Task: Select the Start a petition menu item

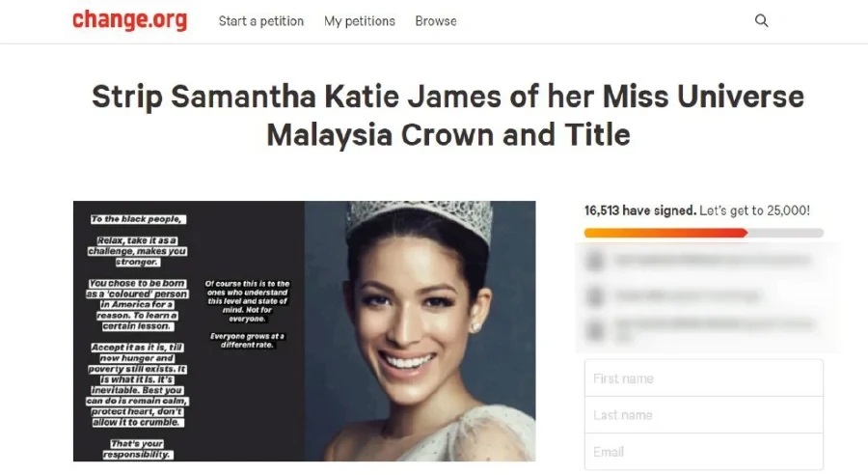Action: click(x=261, y=21)
